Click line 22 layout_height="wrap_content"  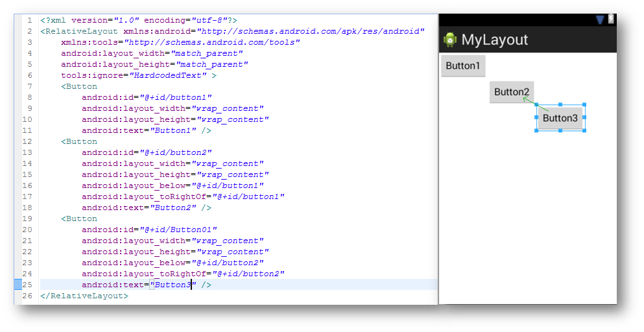pyautogui.click(x=175, y=252)
